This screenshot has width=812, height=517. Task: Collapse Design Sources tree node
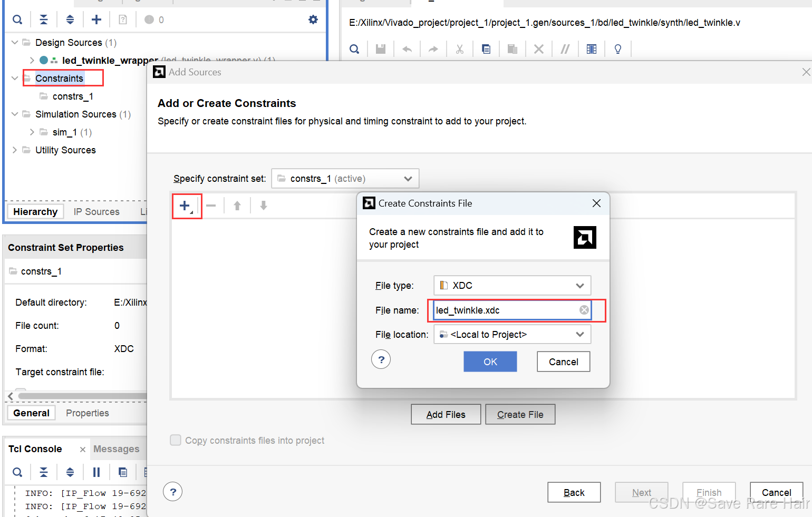[x=15, y=42]
